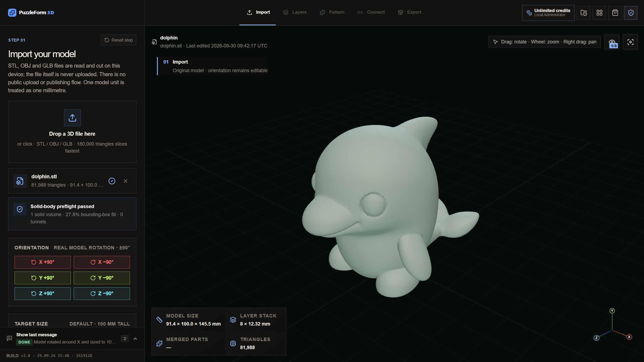The image size is (644, 362).
Task: Rotate model Z −90°
Action: pyautogui.click(x=102, y=294)
